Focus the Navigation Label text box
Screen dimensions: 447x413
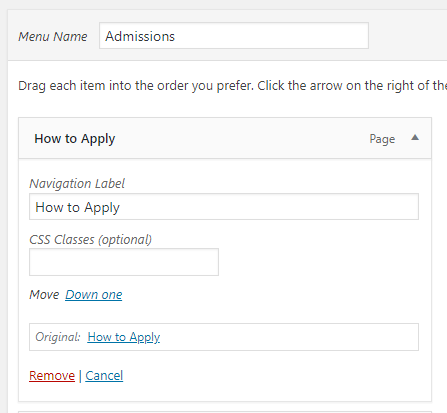(224, 207)
